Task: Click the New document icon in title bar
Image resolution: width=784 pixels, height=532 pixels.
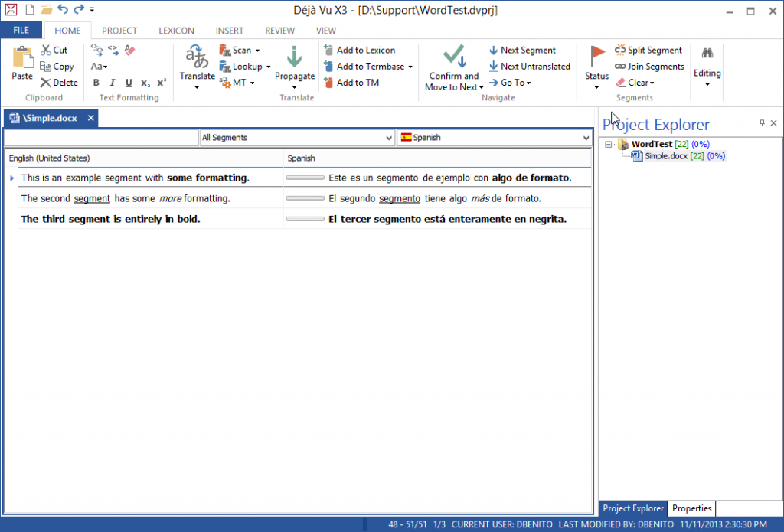Action: pos(30,9)
